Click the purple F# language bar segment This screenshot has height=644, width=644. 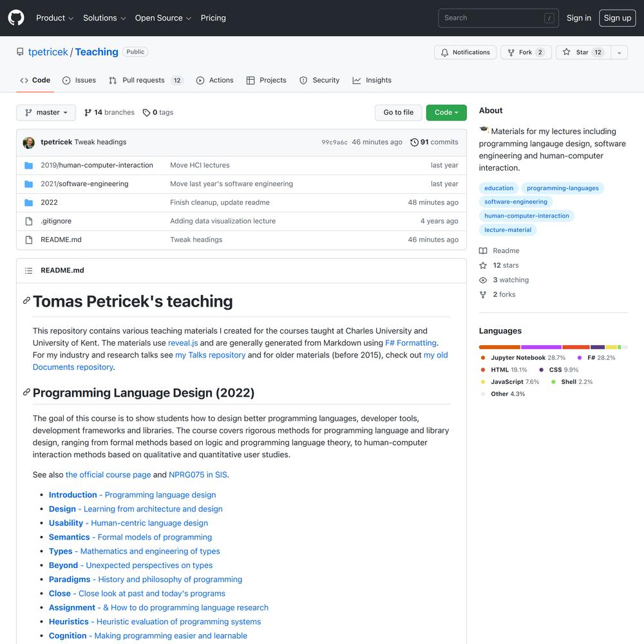[542, 347]
